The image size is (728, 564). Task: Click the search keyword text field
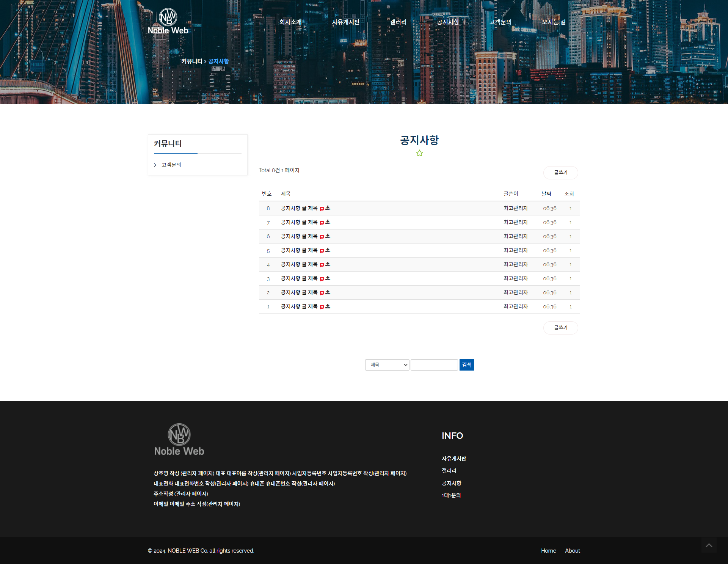click(x=434, y=365)
